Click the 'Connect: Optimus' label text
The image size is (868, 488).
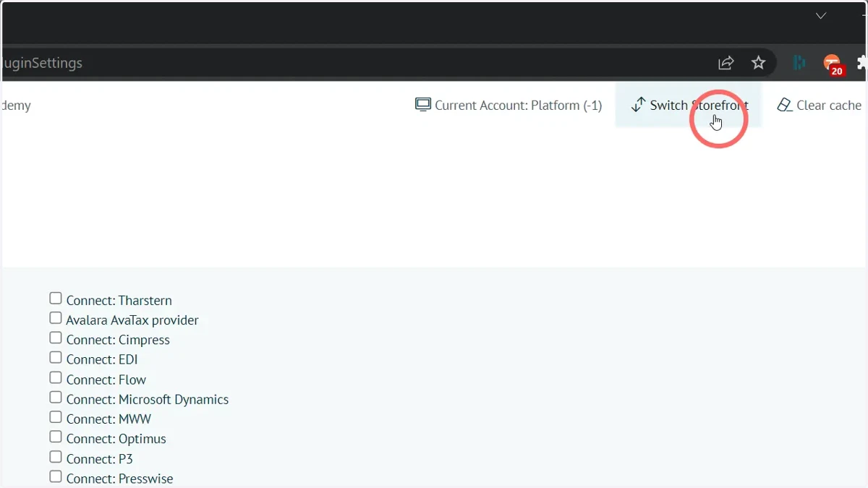click(x=116, y=439)
